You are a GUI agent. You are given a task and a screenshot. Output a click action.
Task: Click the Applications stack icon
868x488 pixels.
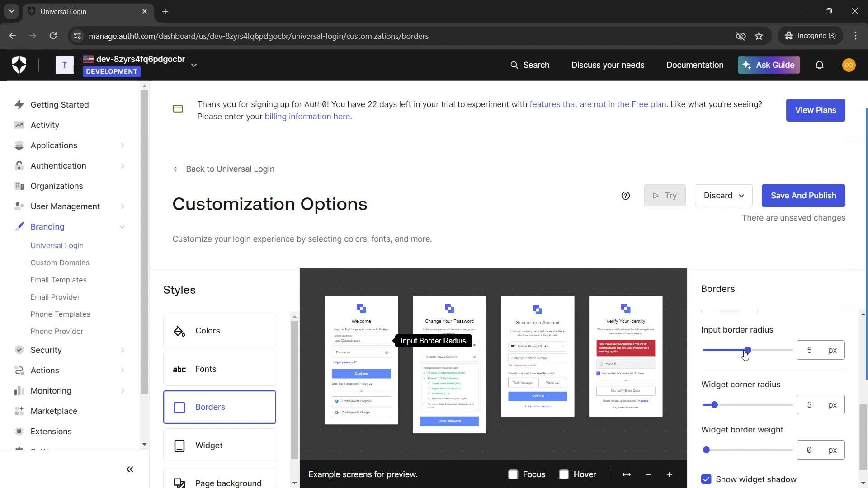coord(19,145)
